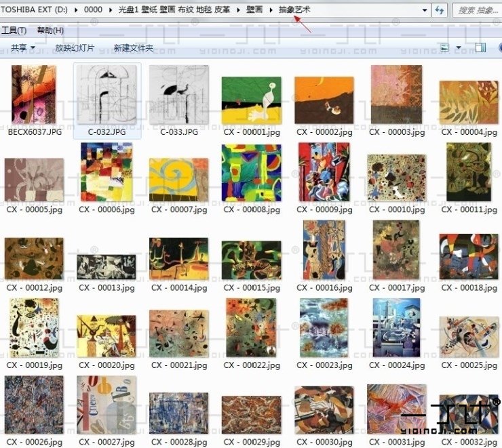Select thumbnail CX - 00016.jpg
Screen dimensions: 502x448
click(324, 249)
